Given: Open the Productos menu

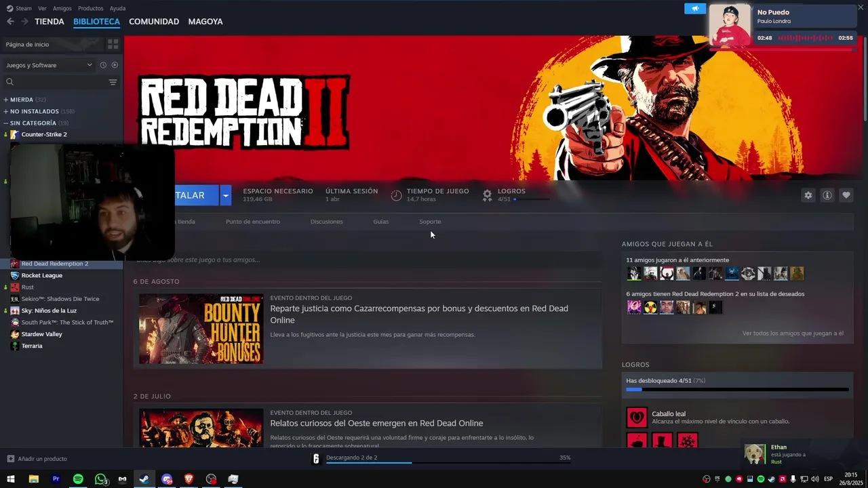Looking at the screenshot, I should (x=90, y=8).
